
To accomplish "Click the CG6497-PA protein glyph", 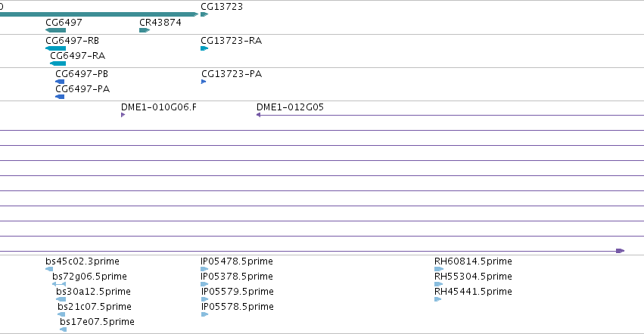I will [x=60, y=97].
